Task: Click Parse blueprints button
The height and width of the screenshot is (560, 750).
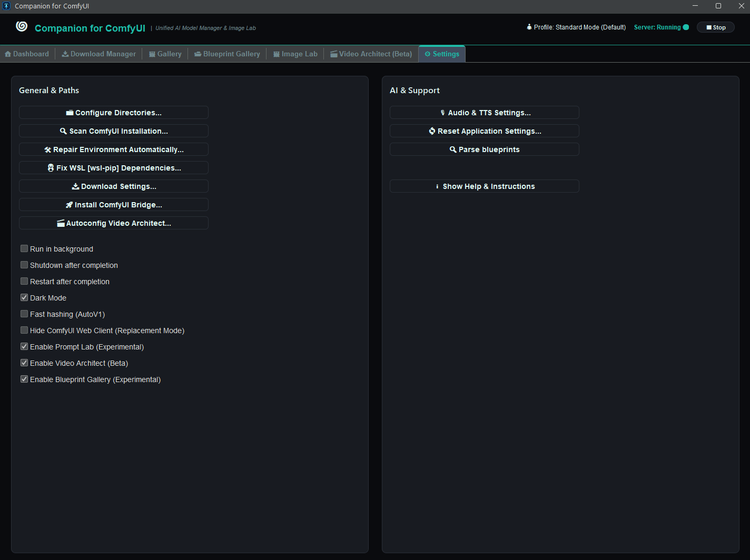Action: coord(485,149)
